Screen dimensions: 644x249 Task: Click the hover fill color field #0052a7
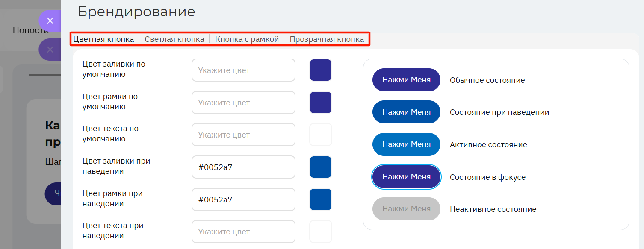243,167
